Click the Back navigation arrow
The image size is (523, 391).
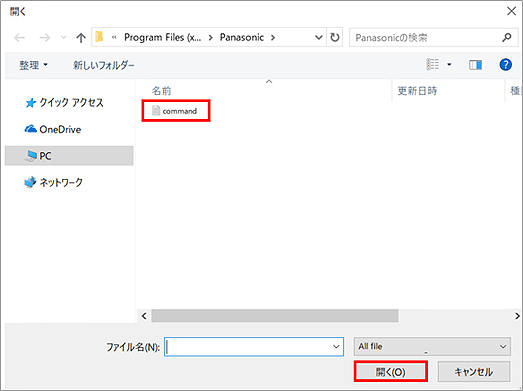pos(19,38)
